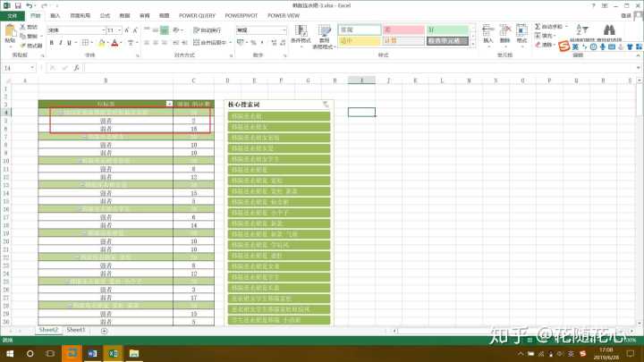
Task: Select the first green slicer item
Action: tap(279, 116)
